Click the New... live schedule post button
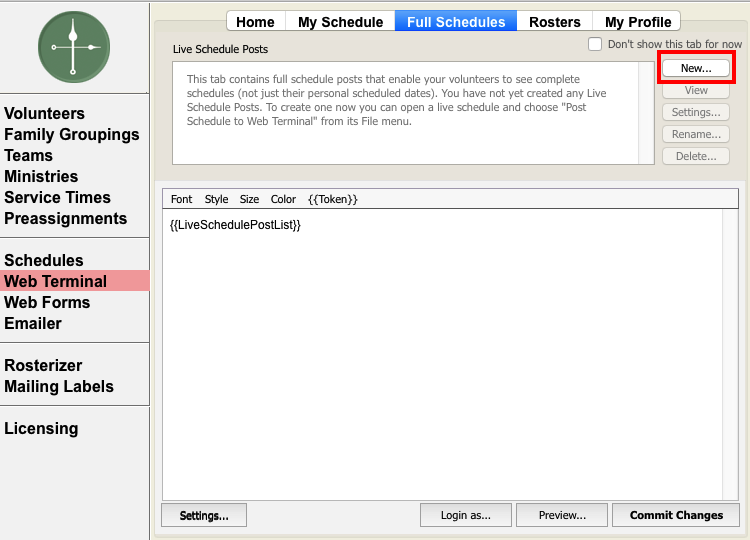This screenshot has width=750, height=540. click(696, 68)
